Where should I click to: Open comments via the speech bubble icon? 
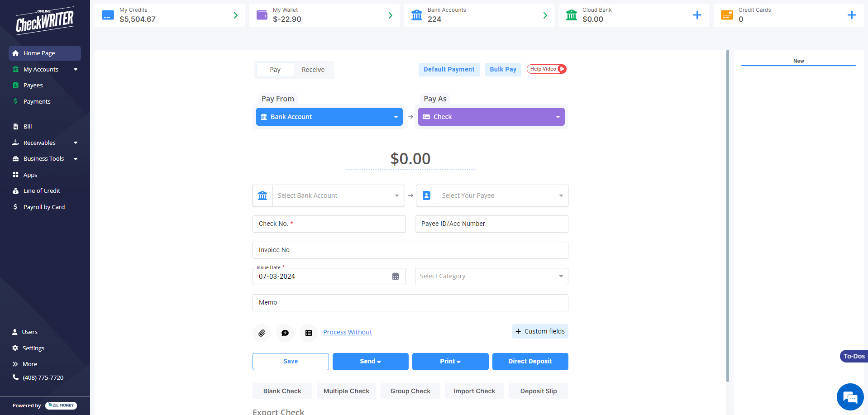[x=285, y=333]
